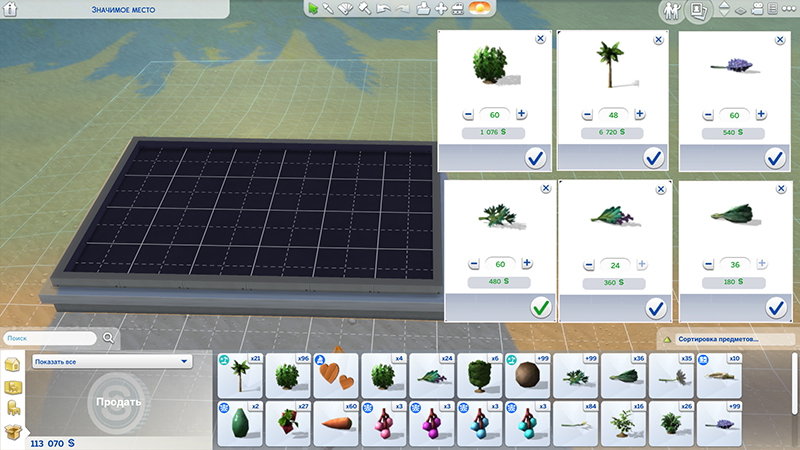
Task: Open the Move Lot tool
Action: pyautogui.click(x=441, y=8)
